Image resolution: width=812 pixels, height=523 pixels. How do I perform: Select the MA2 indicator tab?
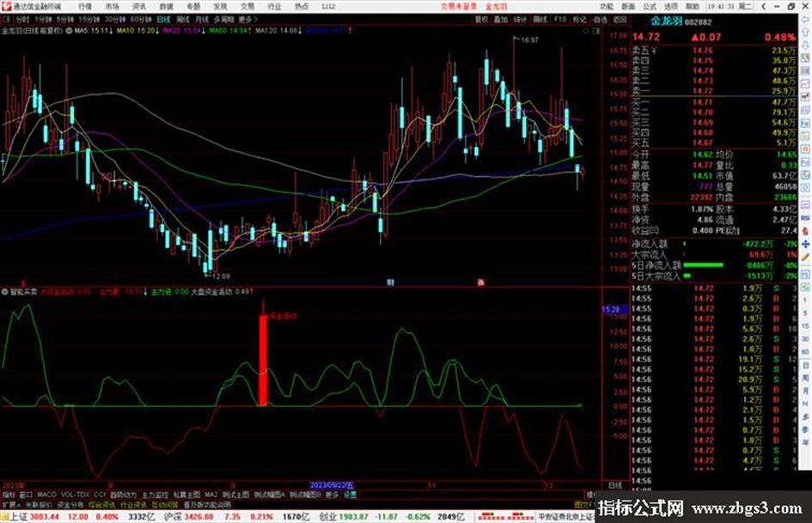[211, 495]
